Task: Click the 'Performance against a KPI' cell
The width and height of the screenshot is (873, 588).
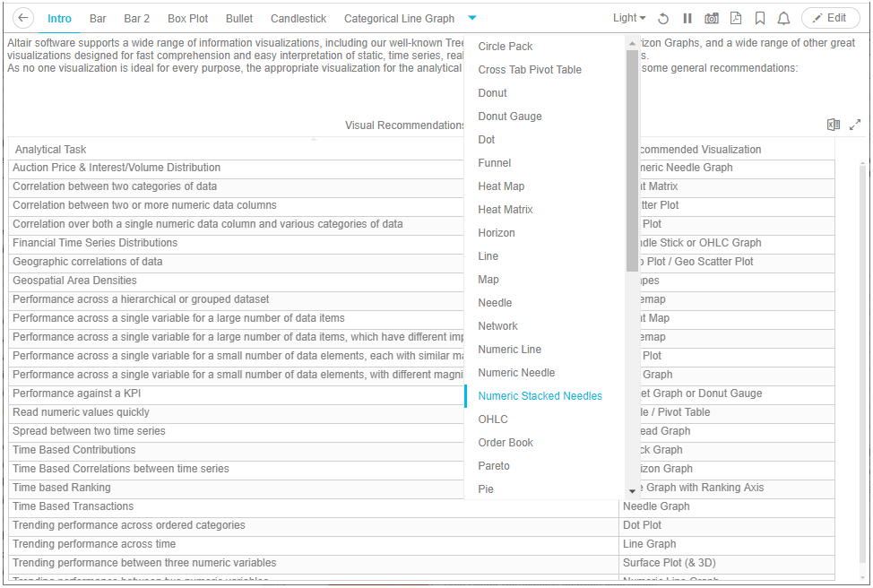Action: [x=237, y=393]
